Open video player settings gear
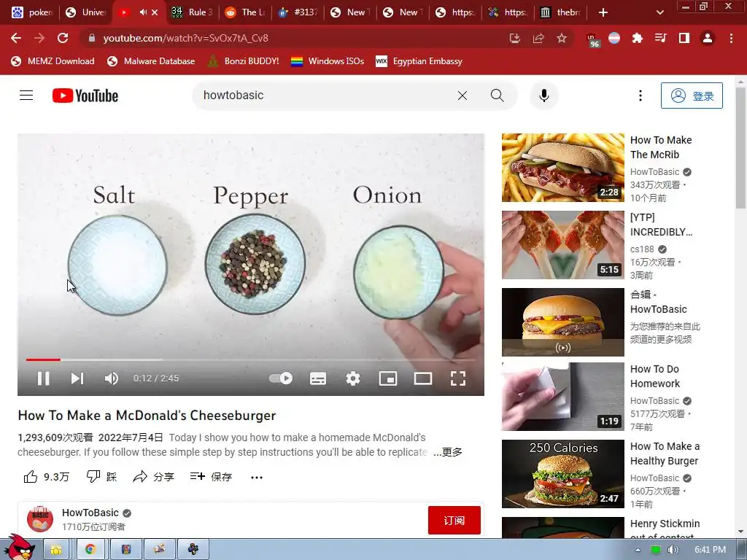This screenshot has height=560, width=747. [353, 378]
